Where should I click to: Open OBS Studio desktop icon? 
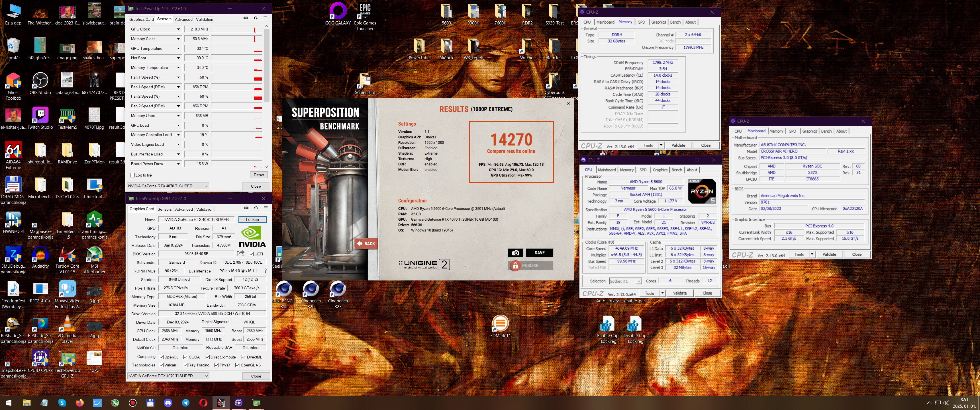[40, 83]
